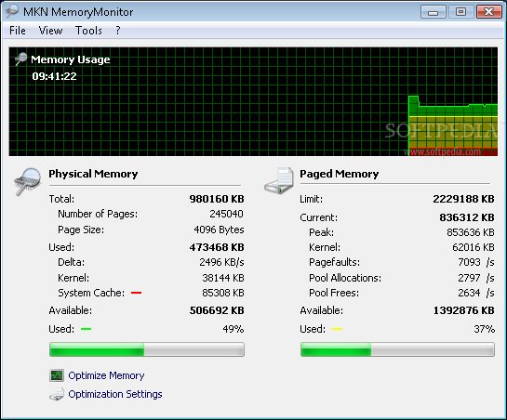This screenshot has height=420, width=507.
Task: Click the Memory Usage graph title
Action: tap(71, 59)
